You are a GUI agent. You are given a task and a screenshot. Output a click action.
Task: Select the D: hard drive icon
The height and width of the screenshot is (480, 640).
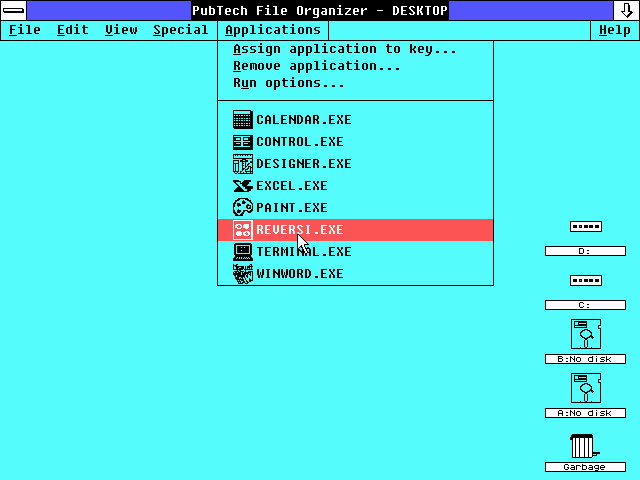pyautogui.click(x=586, y=227)
